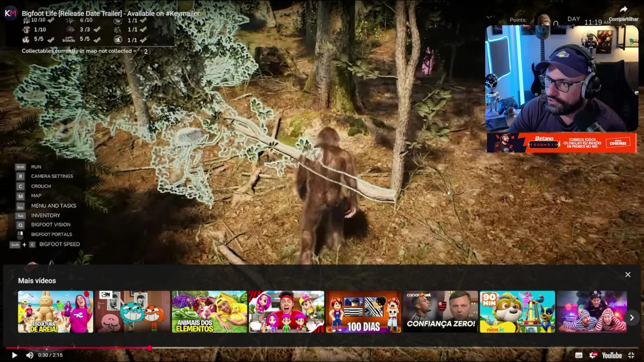Click the streamer webcam overlay

[561, 79]
